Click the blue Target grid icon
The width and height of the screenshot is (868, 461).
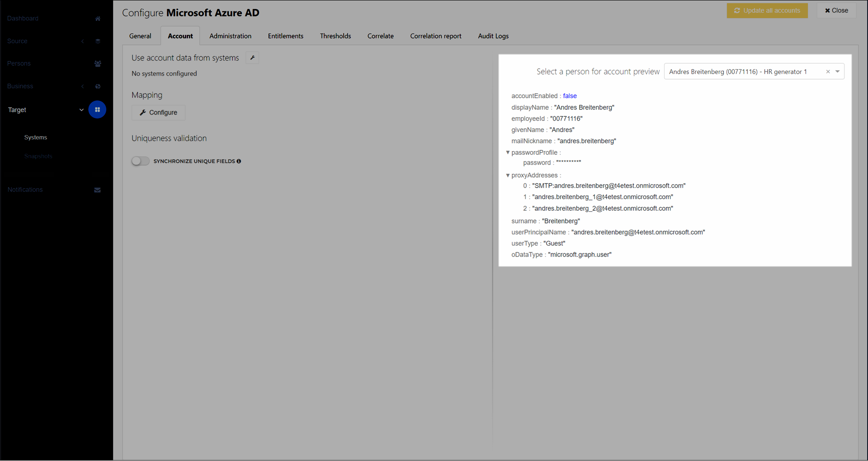97,109
